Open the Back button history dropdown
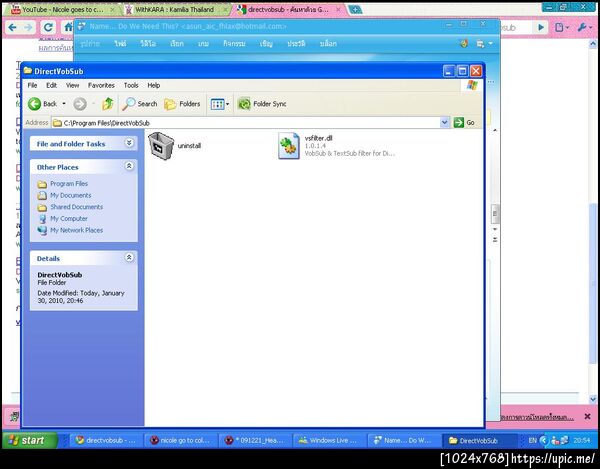The width and height of the screenshot is (600, 469). point(64,104)
